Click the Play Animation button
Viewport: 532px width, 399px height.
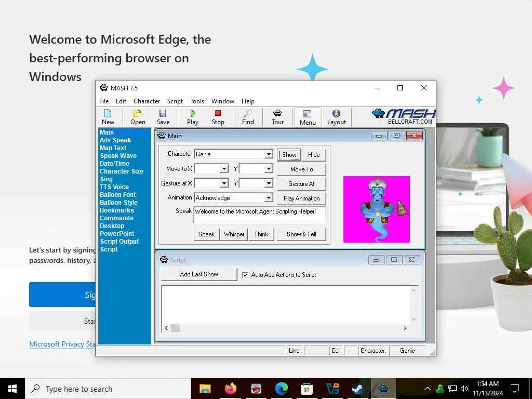pyautogui.click(x=302, y=198)
